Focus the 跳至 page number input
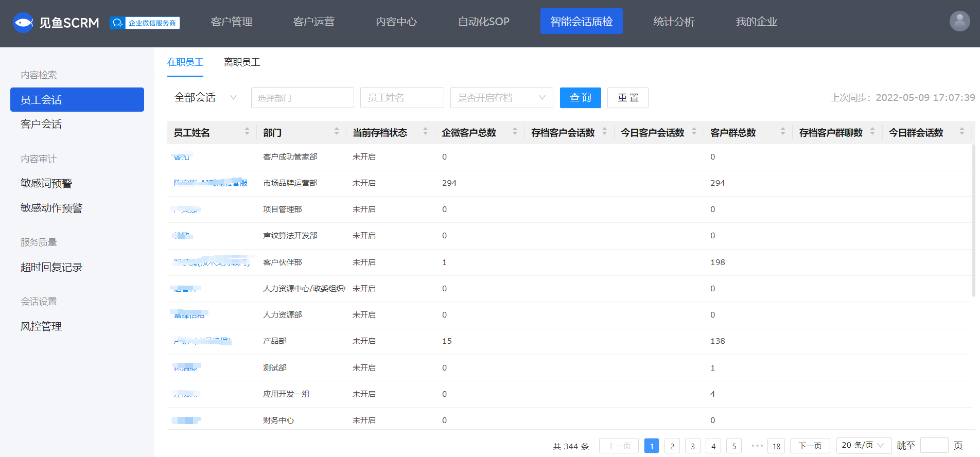The image size is (980, 457). click(x=934, y=445)
